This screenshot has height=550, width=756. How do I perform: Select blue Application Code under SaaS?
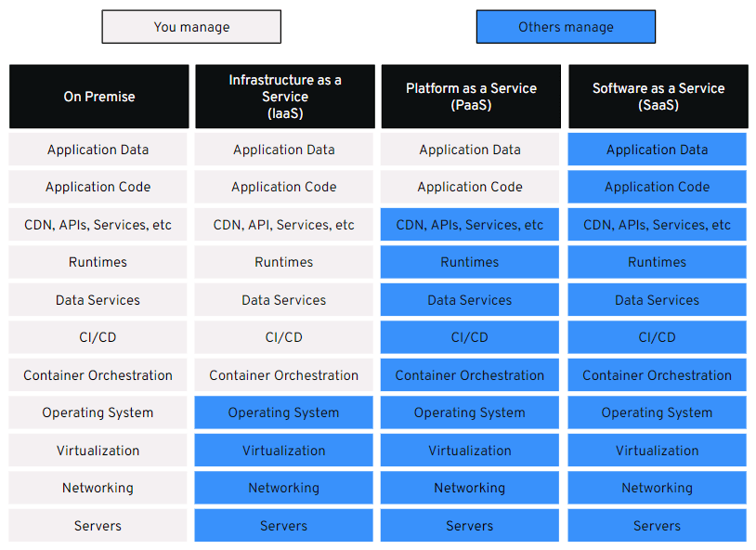pyautogui.click(x=658, y=187)
